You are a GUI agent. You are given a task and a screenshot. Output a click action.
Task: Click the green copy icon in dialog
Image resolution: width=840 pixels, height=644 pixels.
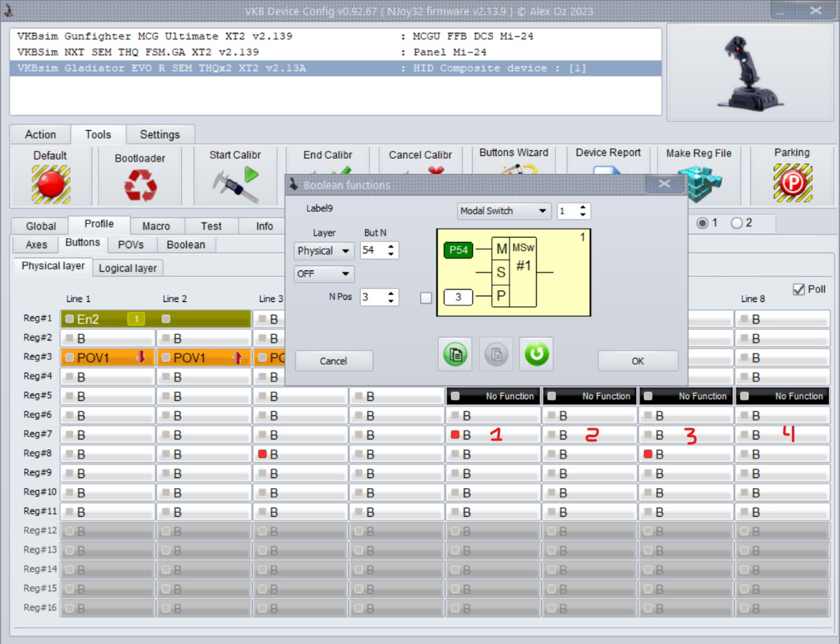455,354
